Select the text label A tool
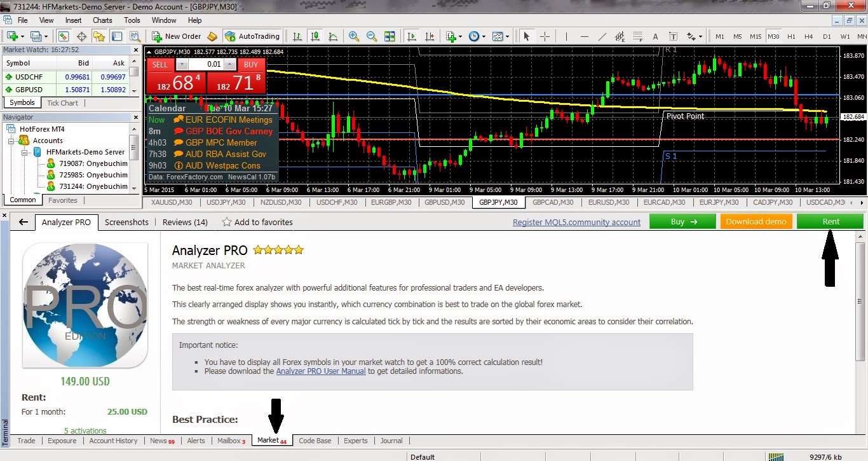The image size is (868, 461). [655, 36]
